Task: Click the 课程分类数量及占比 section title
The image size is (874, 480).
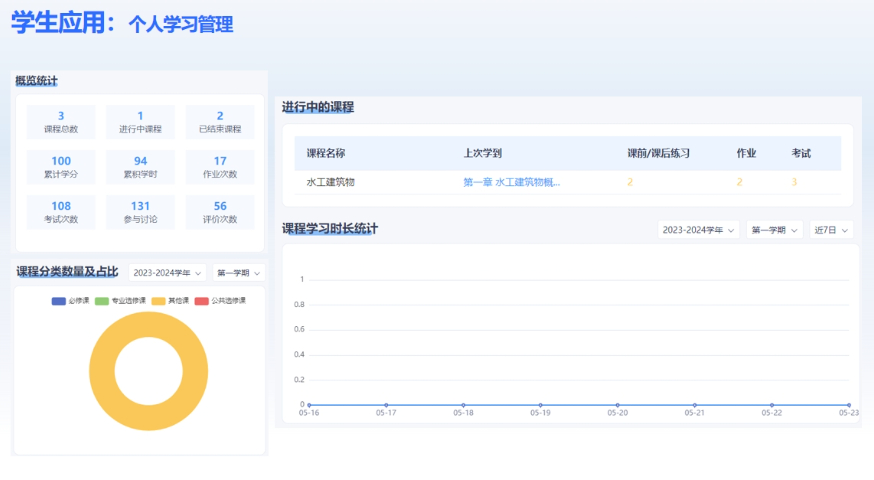Action: [x=67, y=271]
